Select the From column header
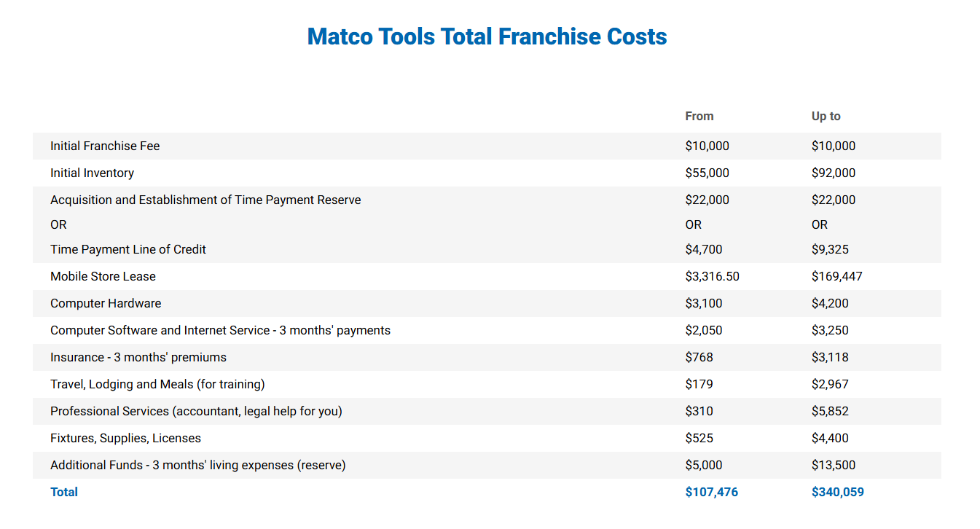980x529 pixels. (x=699, y=116)
